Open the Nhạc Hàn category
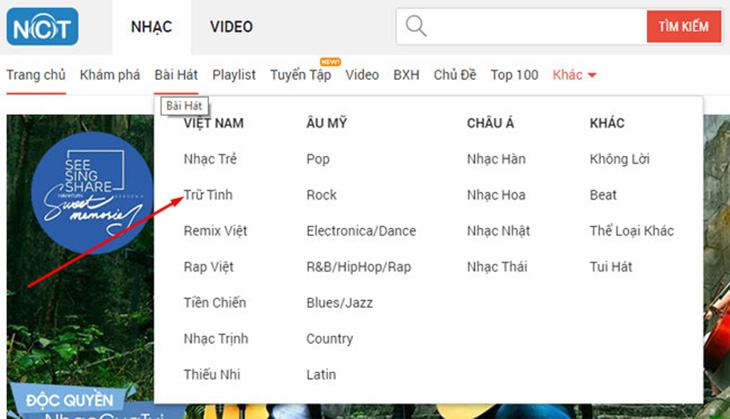 [496, 159]
